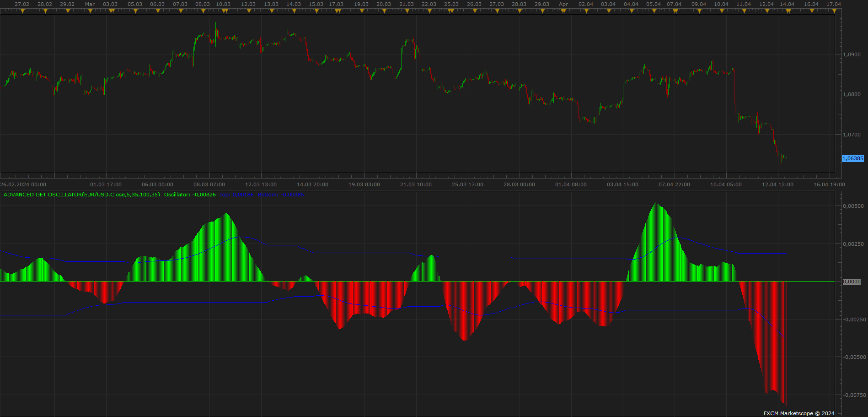Image resolution: width=868 pixels, height=417 pixels.
Task: Click the 16.04 19:00 time axis label
Action: [829, 184]
